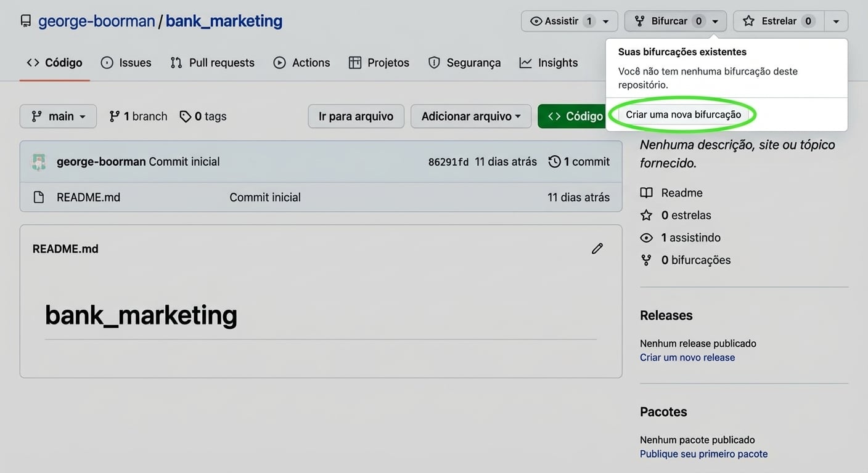Click Publique seu primeiro pacote link
This screenshot has width=868, height=473.
click(704, 455)
